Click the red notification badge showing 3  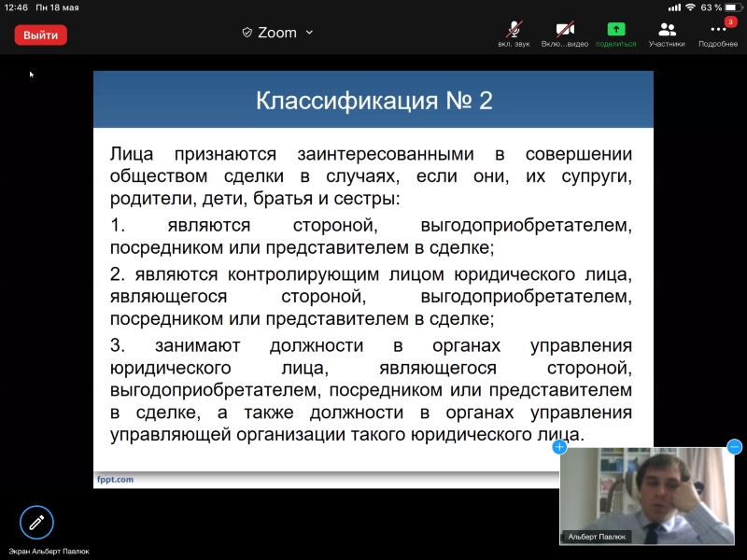[730, 21]
